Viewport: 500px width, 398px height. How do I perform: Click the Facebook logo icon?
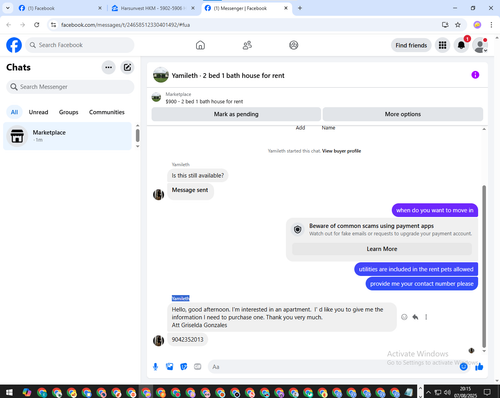(x=14, y=45)
